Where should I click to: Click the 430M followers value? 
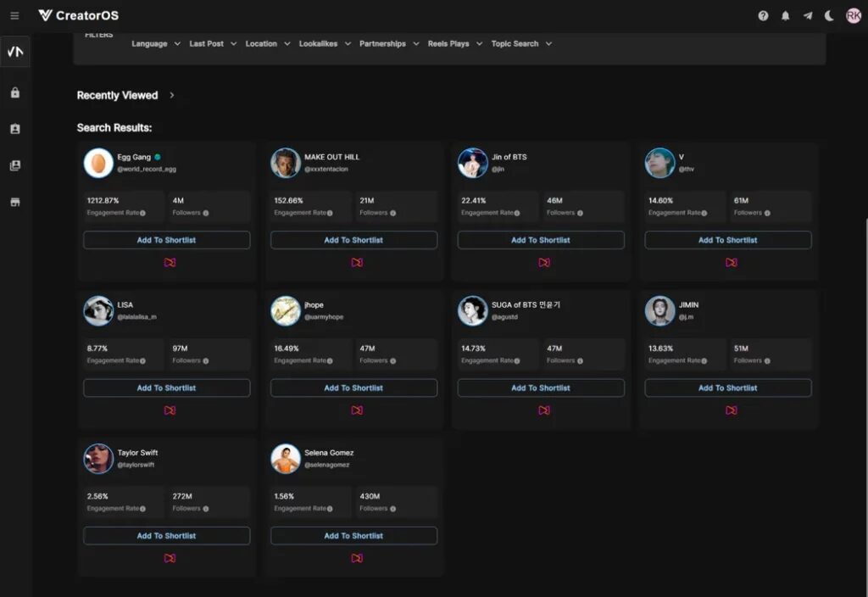[370, 496]
